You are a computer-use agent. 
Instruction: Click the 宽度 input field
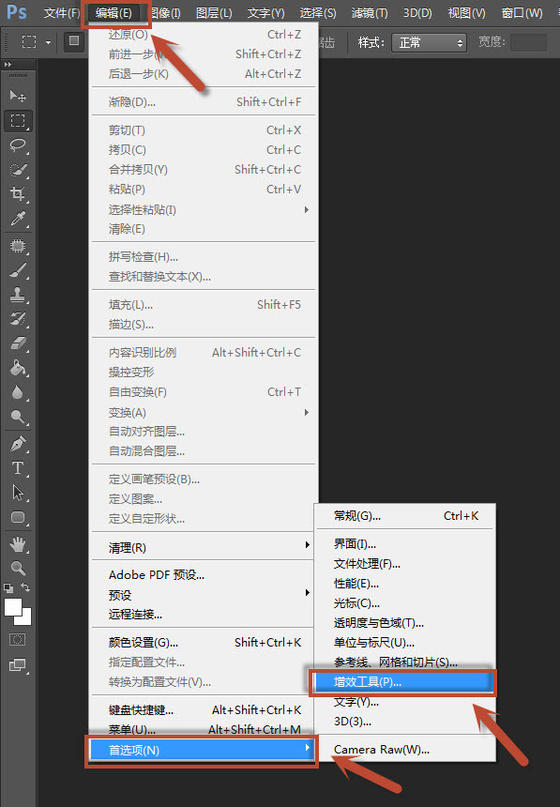(x=529, y=42)
